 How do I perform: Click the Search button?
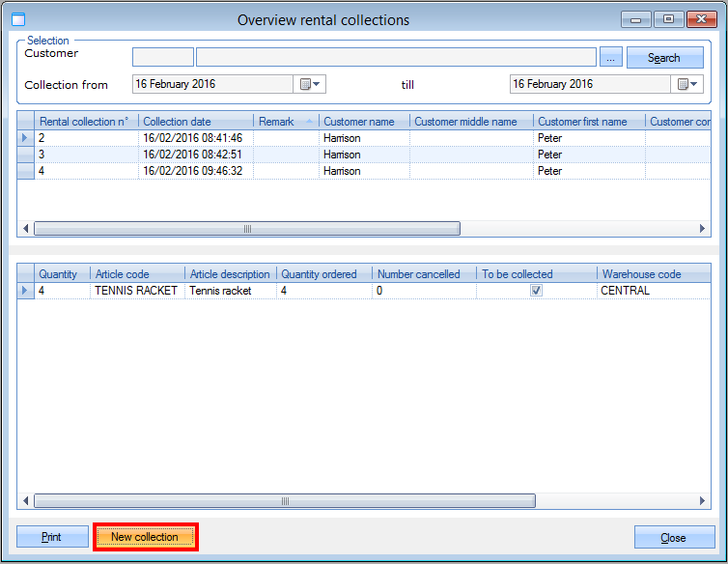(x=664, y=58)
